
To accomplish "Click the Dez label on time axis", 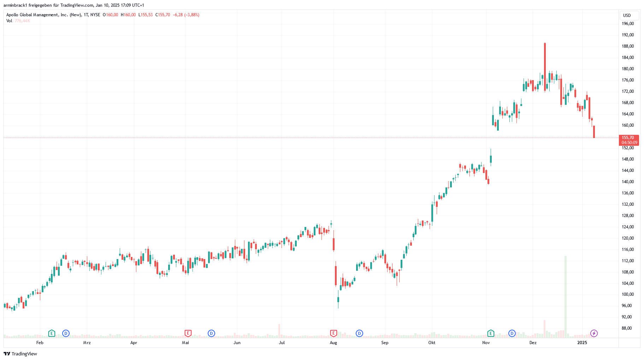I will pos(533,343).
